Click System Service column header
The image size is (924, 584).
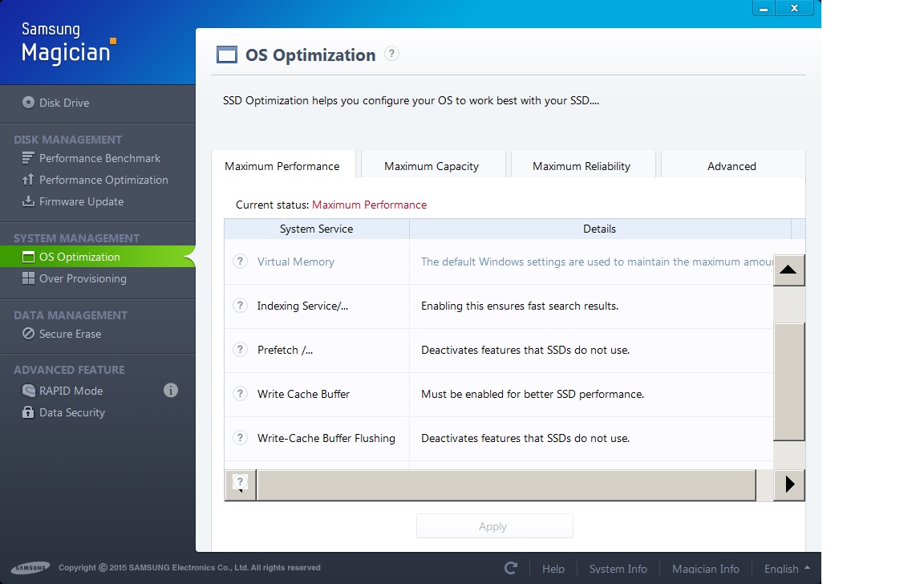coord(317,229)
